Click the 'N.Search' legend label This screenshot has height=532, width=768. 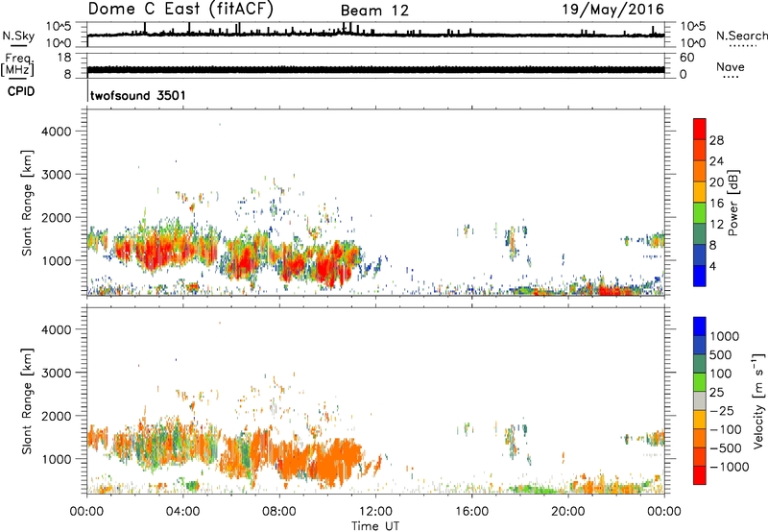tap(742, 36)
